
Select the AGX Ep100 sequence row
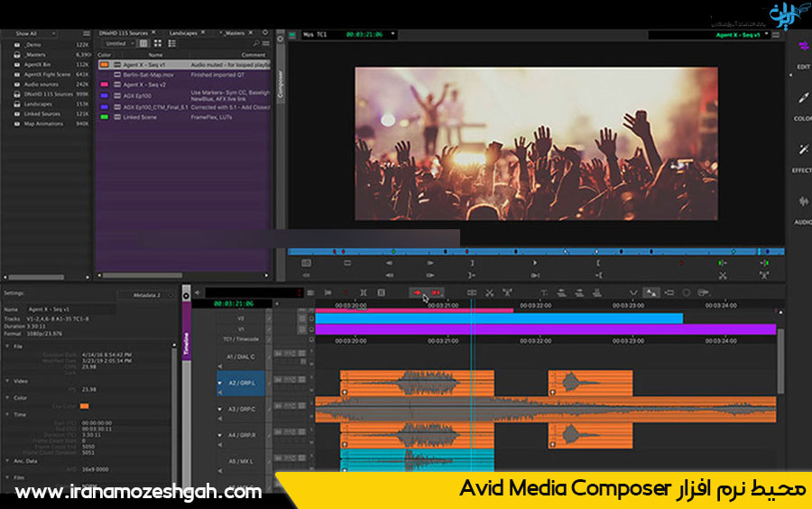tap(184, 97)
